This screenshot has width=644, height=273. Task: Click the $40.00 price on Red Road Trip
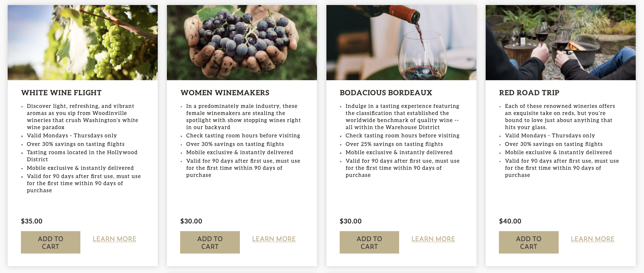tap(510, 221)
